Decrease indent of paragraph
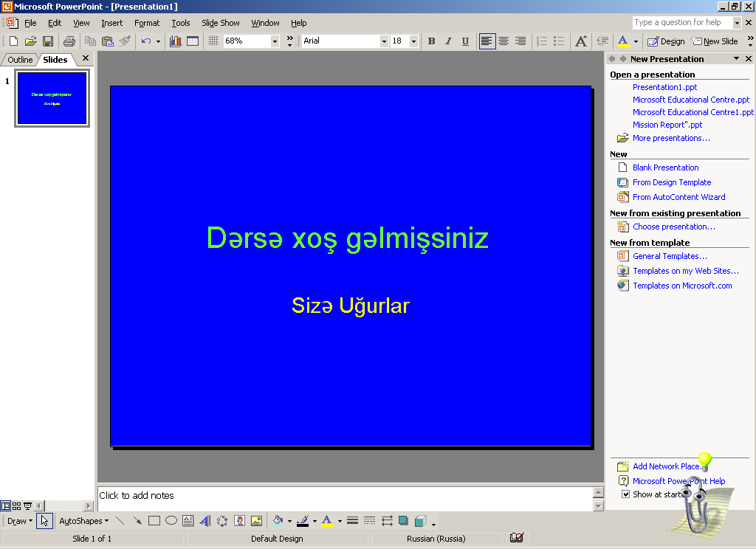Image resolution: width=756 pixels, height=549 pixels. [602, 41]
